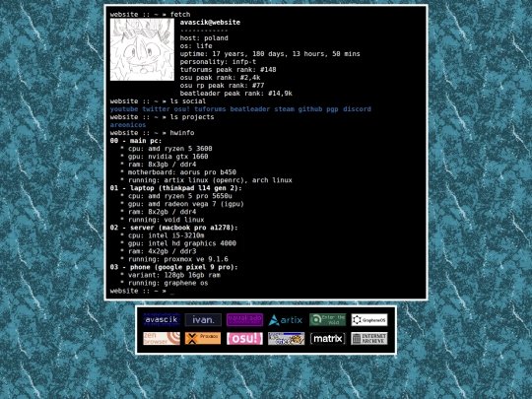Click the '00 - main pc:' heading

136,141
